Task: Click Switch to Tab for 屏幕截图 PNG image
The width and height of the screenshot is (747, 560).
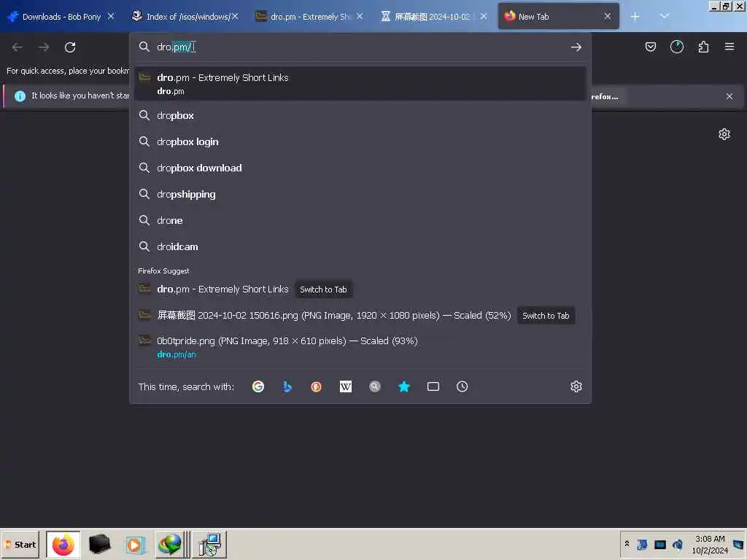Action: (x=546, y=316)
